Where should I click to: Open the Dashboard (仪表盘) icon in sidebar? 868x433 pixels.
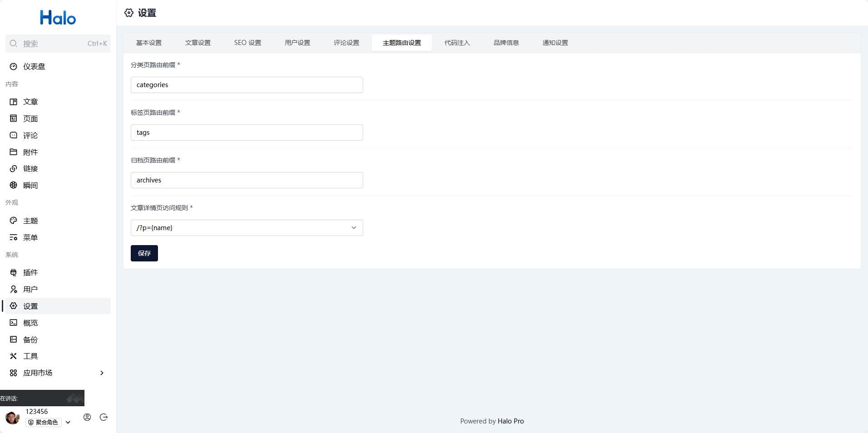(14, 67)
